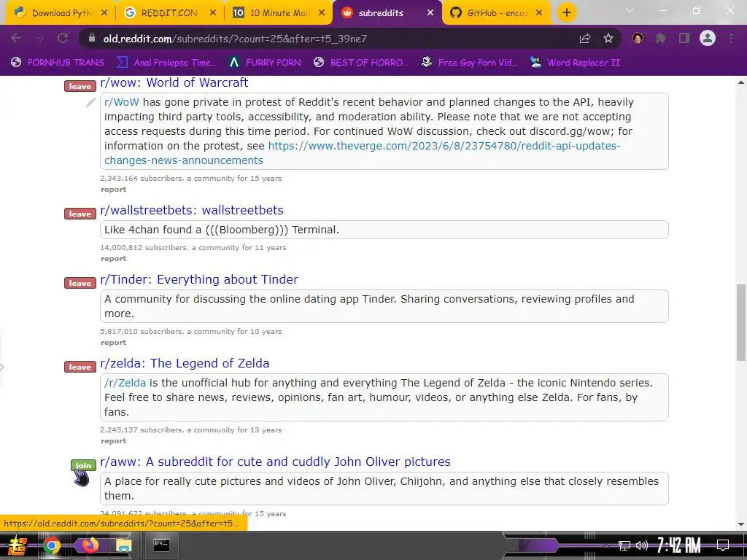Switch to the REDDIT.COM Google tab
Viewport: 747px width, 560px height.
(x=169, y=13)
